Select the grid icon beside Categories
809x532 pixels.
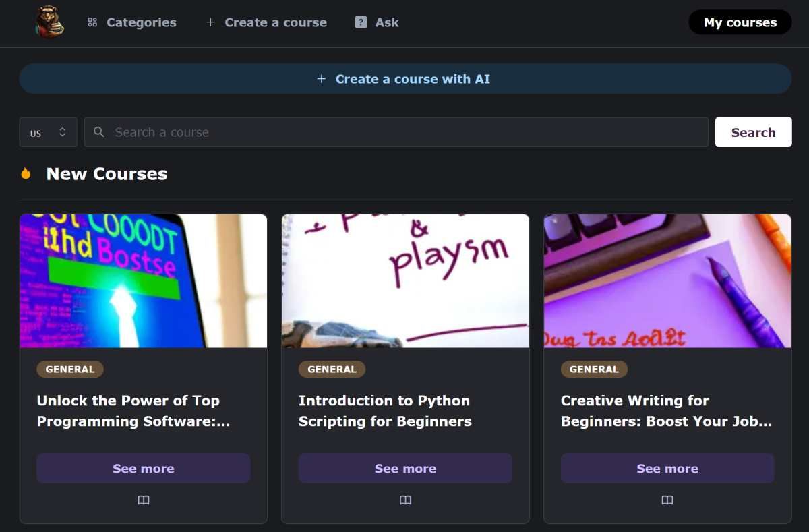(x=92, y=22)
